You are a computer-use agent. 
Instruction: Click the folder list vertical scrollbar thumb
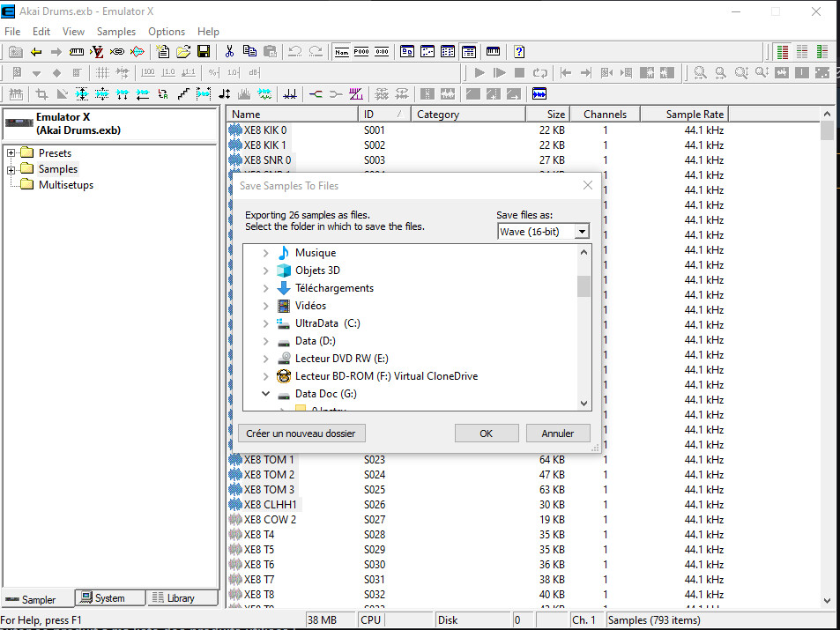click(584, 286)
